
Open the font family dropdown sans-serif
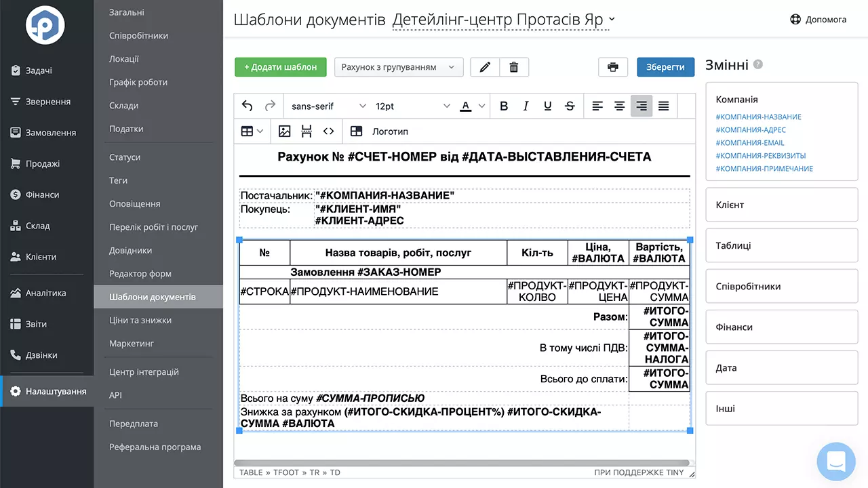coord(328,106)
